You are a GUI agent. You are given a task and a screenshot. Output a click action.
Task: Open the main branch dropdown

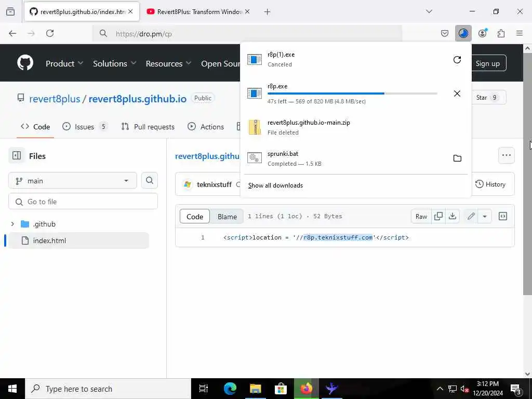(73, 181)
